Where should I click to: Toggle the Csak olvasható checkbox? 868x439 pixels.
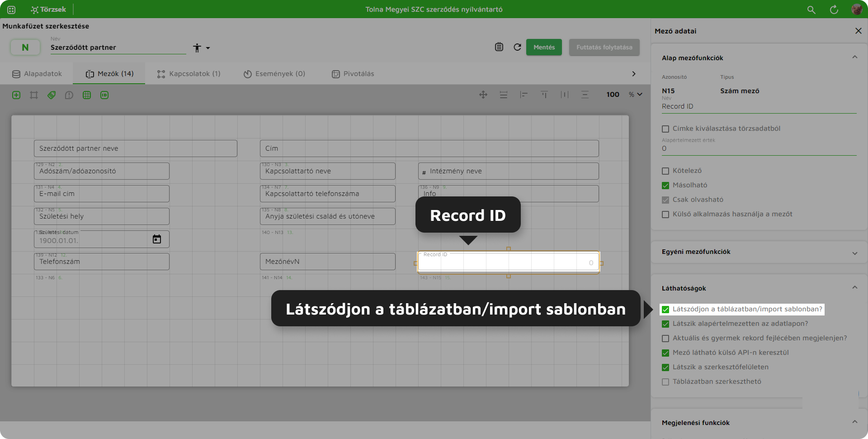click(x=665, y=200)
